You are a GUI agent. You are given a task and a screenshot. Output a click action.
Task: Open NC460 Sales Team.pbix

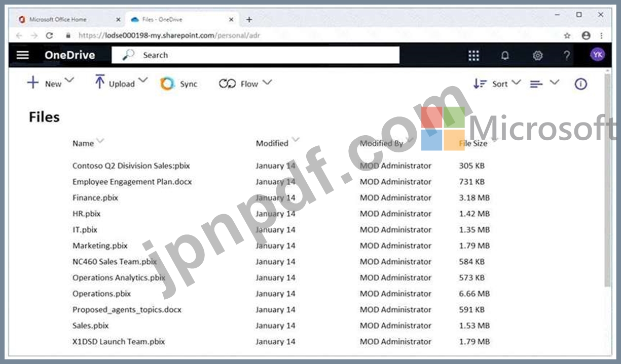click(115, 262)
